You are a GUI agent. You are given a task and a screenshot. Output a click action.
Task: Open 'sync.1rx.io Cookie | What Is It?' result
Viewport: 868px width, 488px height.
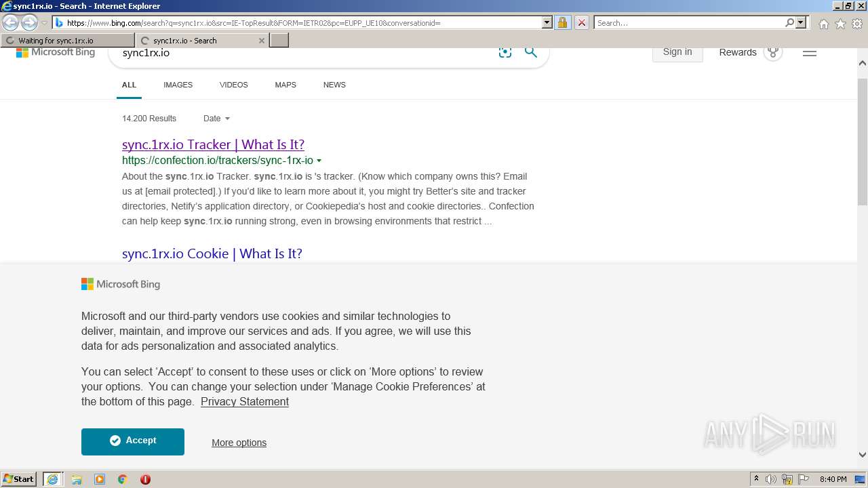(212, 253)
